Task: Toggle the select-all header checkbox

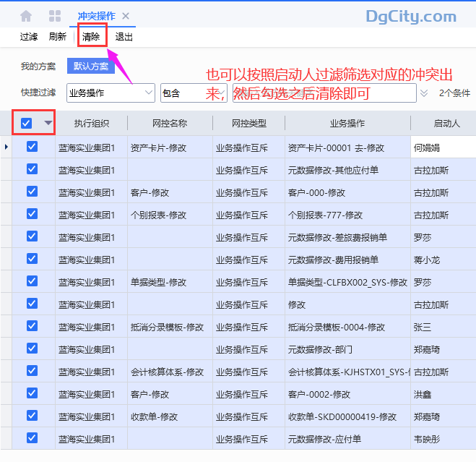Action: (27, 123)
